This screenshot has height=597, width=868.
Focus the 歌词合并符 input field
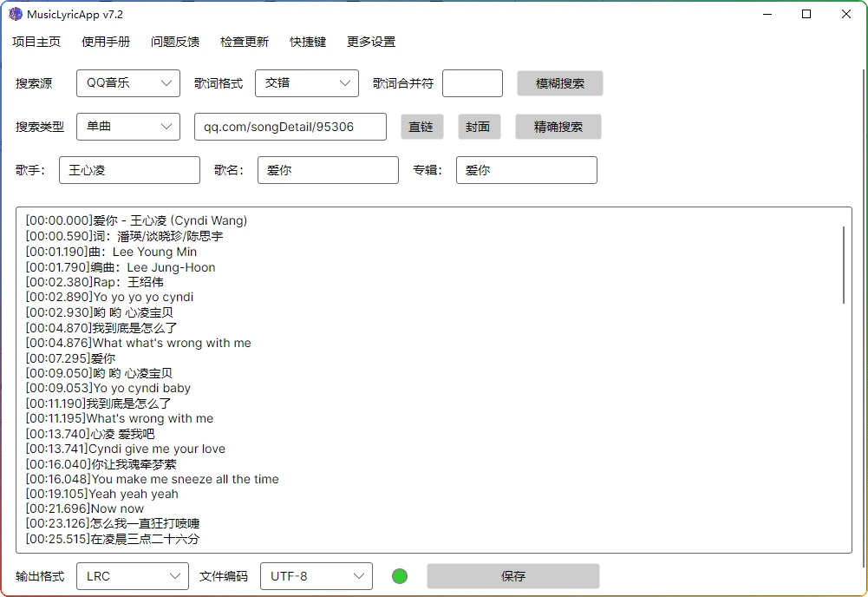click(473, 83)
